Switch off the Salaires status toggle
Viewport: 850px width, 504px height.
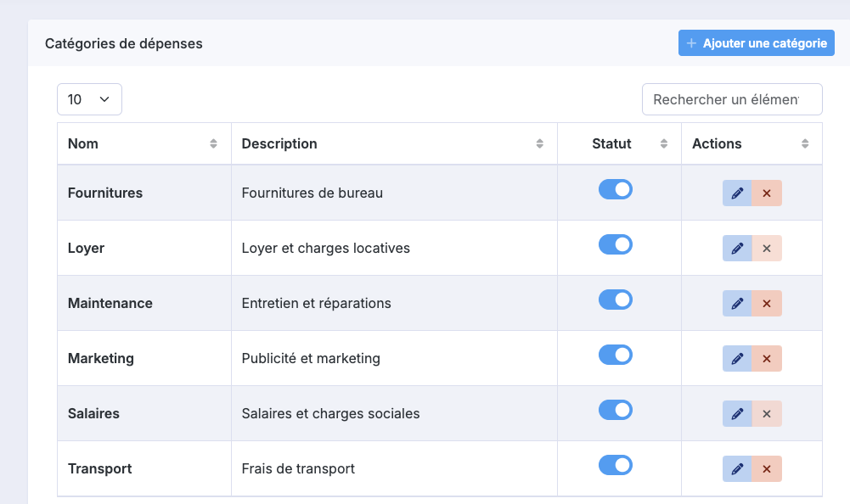616,410
